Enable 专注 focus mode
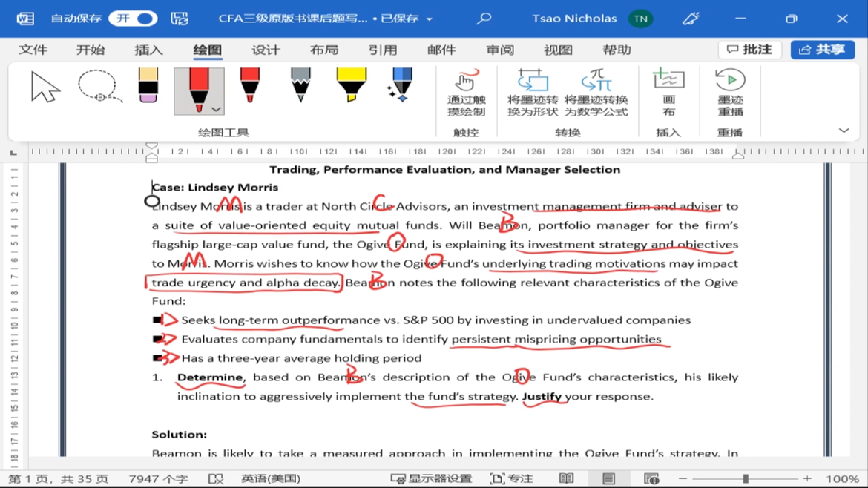Image resolution: width=868 pixels, height=488 pixels. coord(512,478)
